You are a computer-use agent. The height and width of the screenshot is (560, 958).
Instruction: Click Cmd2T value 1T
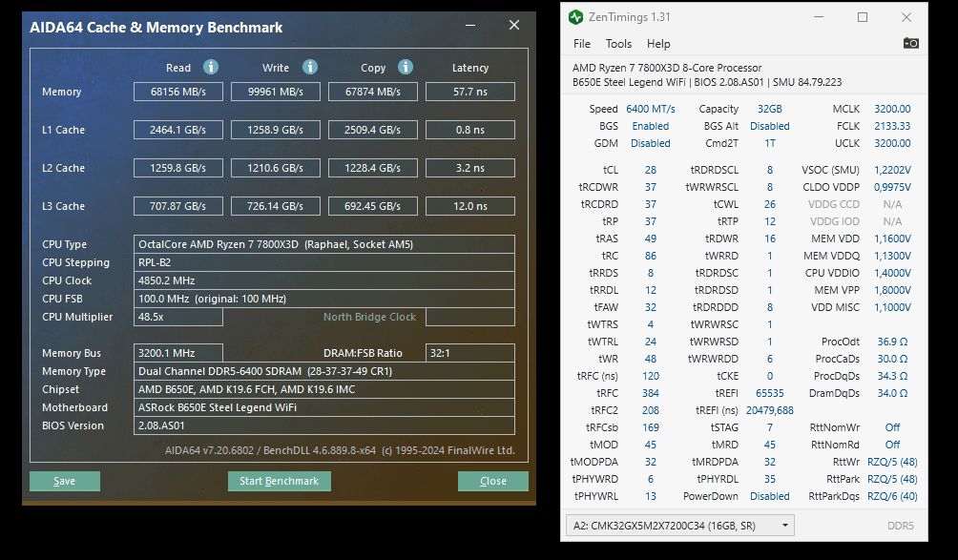pyautogui.click(x=770, y=143)
